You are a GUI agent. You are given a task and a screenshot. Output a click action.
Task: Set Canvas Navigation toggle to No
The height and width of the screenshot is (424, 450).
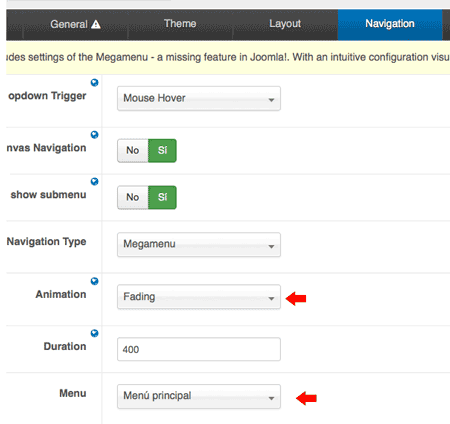point(133,151)
